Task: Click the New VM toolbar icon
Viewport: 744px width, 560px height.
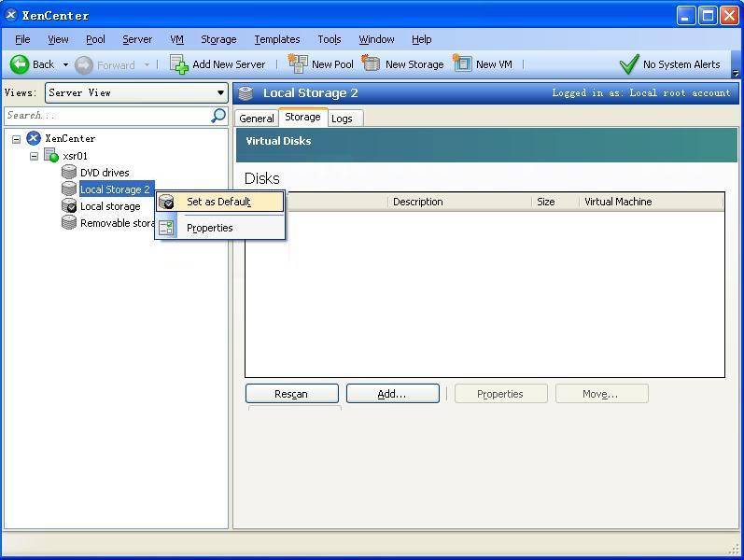Action: coord(462,63)
